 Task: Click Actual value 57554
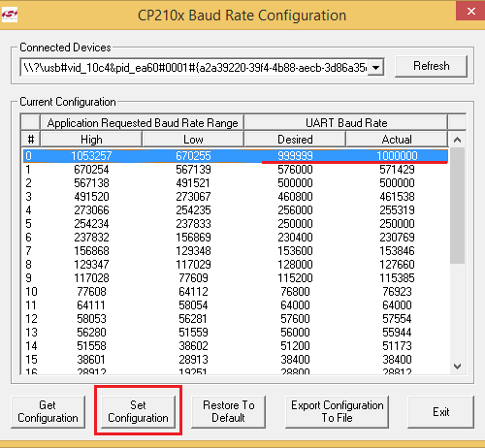click(x=397, y=319)
